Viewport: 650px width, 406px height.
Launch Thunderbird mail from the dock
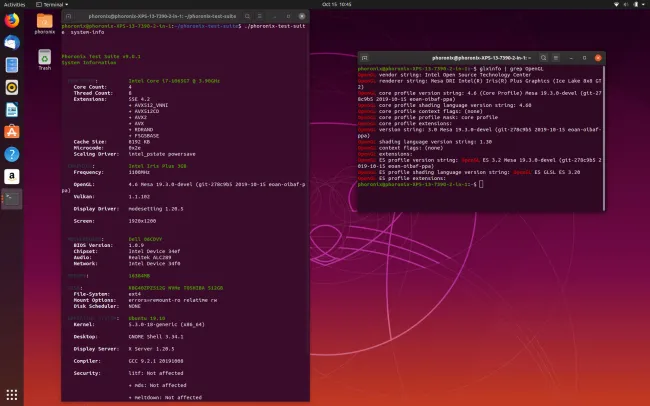[12, 43]
